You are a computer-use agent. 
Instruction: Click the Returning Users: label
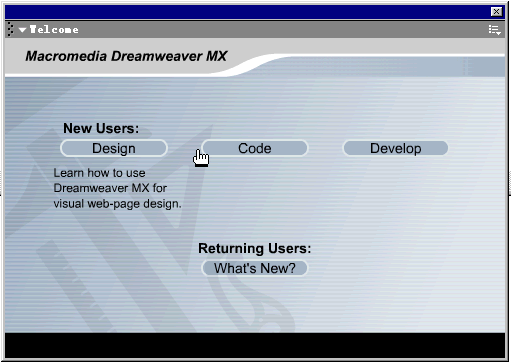tap(255, 248)
